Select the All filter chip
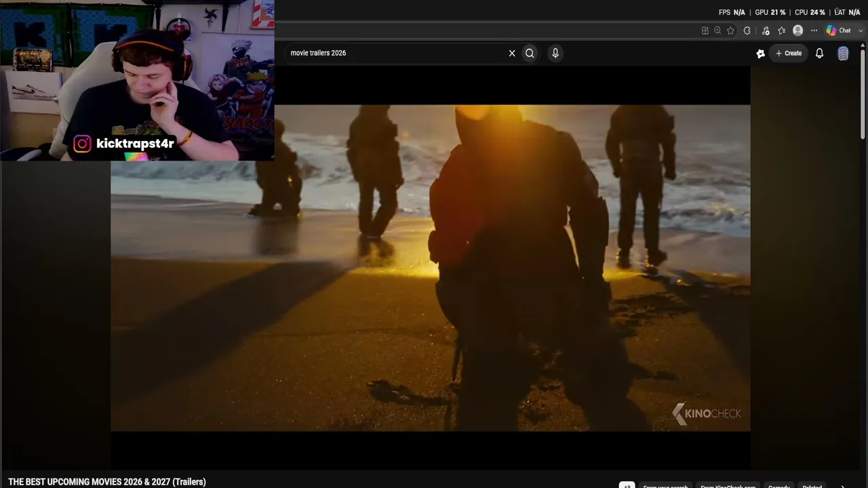 627,486
